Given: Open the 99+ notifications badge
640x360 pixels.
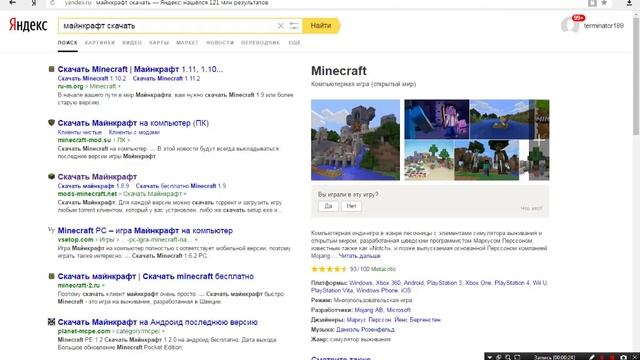Looking at the screenshot, I should [x=578, y=18].
